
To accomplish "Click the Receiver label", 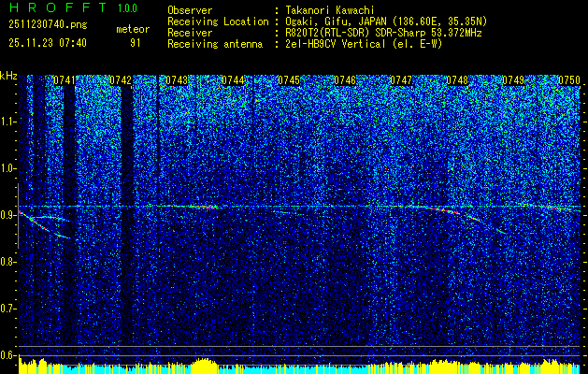I will click(x=190, y=33).
